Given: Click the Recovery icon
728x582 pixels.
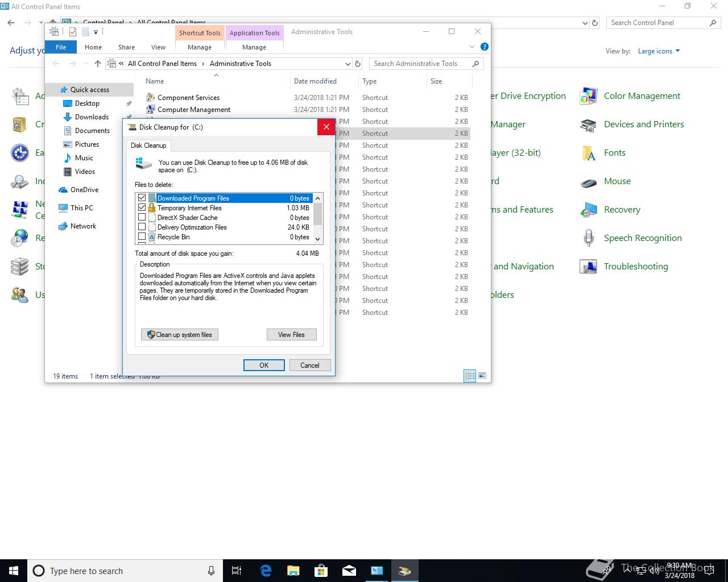Looking at the screenshot, I should (588, 210).
